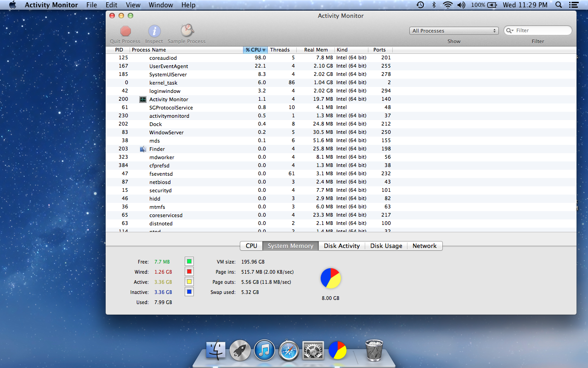Click the green Free memory swatch
This screenshot has width=588, height=368.
click(189, 262)
